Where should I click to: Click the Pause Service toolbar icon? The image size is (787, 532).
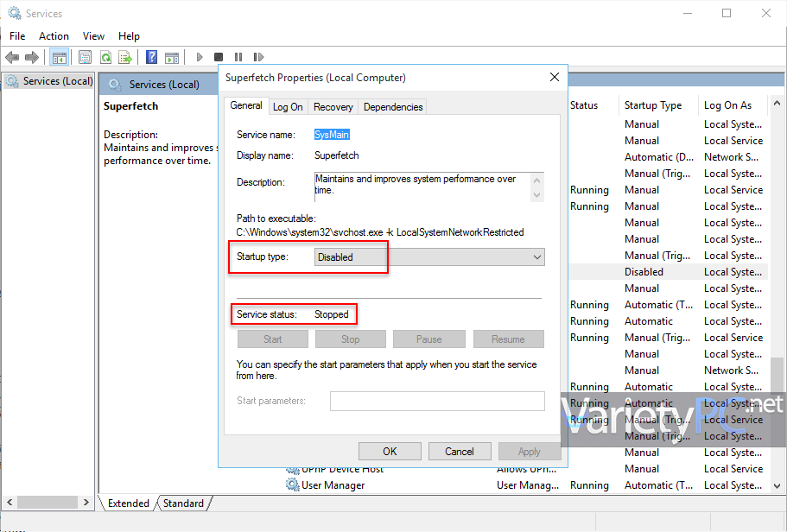tap(239, 57)
